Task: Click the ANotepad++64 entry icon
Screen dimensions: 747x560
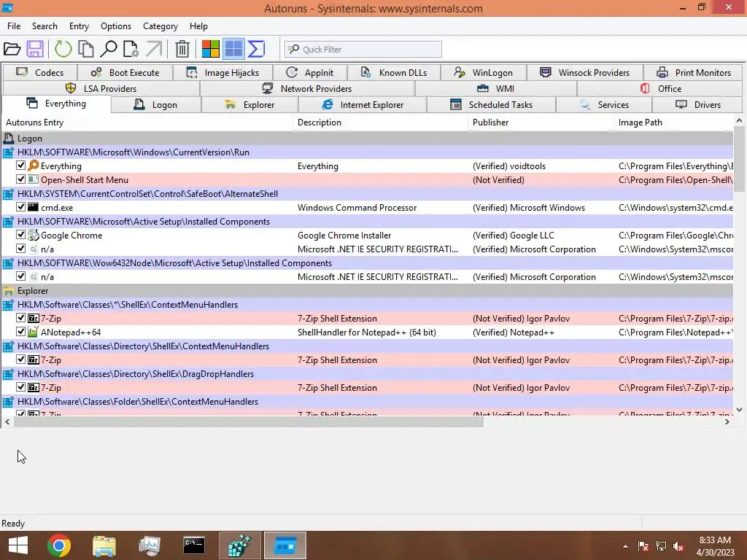Action: [x=33, y=332]
